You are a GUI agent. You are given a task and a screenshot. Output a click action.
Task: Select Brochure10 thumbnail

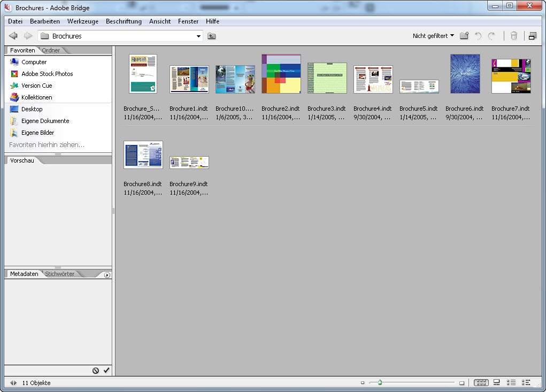[x=235, y=79]
